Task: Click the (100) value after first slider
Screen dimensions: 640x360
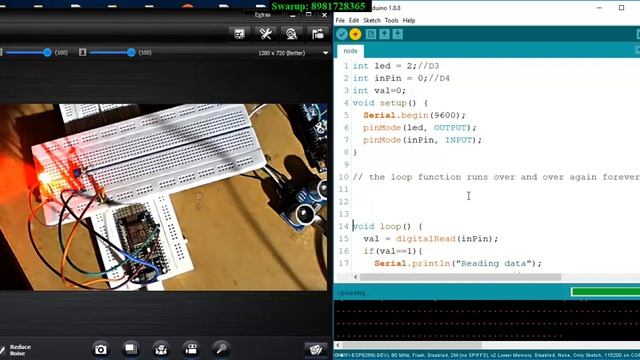Action: click(61, 53)
